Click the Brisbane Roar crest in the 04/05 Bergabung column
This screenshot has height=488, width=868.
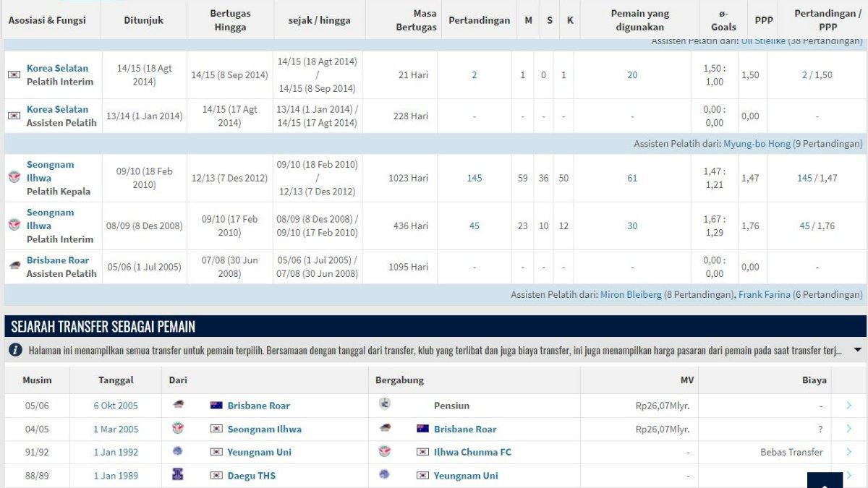tap(385, 429)
